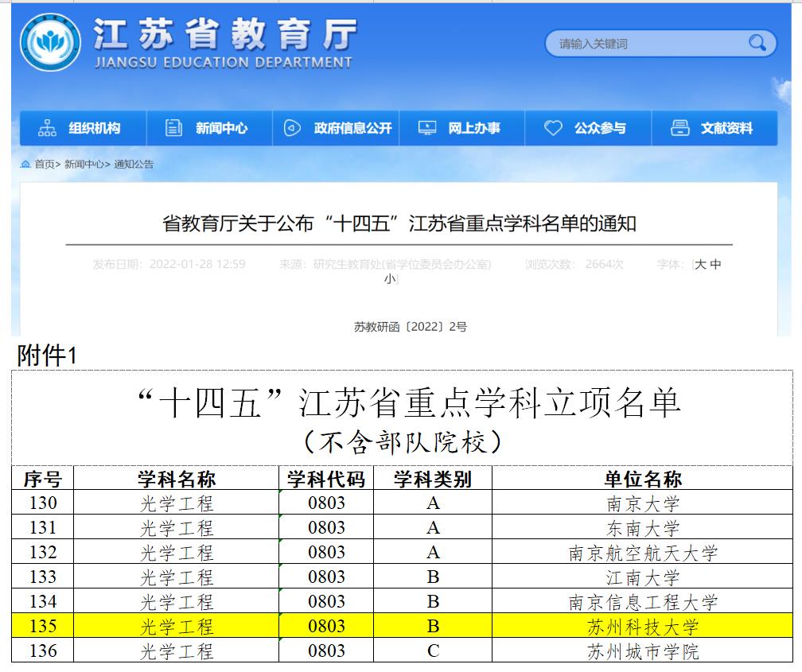Set font size to 大

[700, 264]
